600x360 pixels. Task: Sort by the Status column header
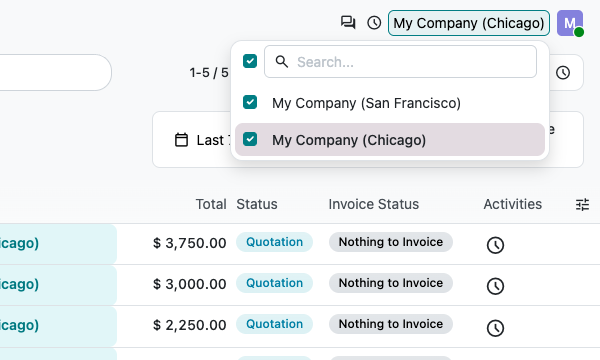(257, 204)
